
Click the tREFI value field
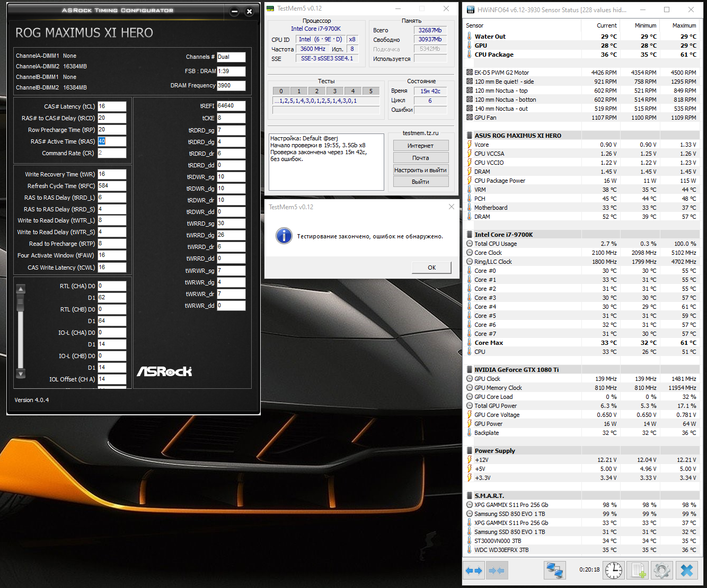pos(231,106)
